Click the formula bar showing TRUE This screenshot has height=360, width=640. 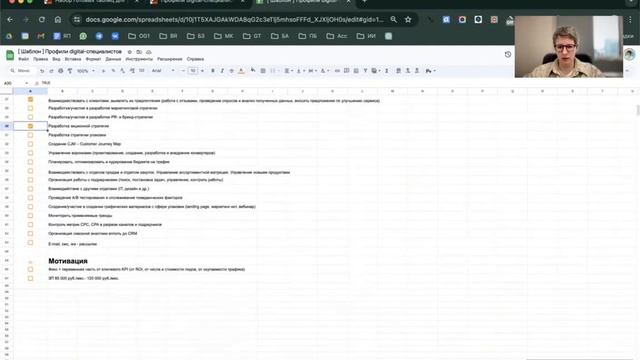coord(46,83)
